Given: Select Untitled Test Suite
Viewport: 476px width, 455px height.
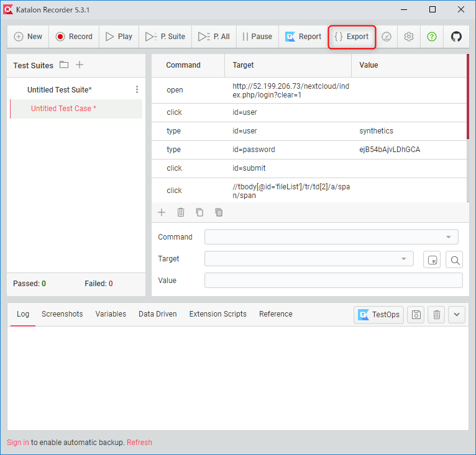Looking at the screenshot, I should click(60, 90).
